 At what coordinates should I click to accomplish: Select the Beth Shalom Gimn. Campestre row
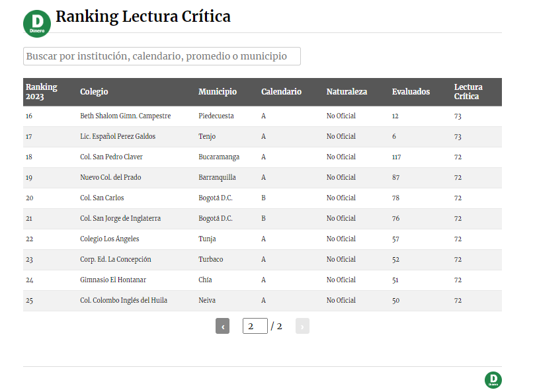coord(126,116)
